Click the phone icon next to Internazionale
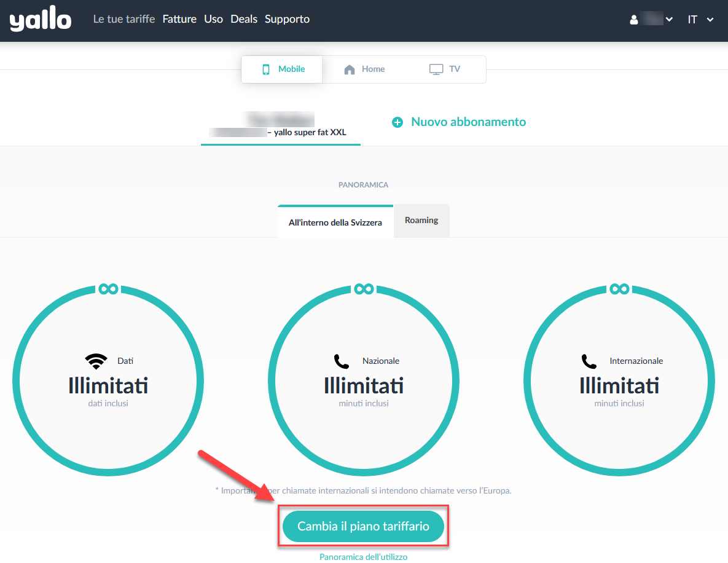Screen dimensions: 728x563 pos(589,361)
